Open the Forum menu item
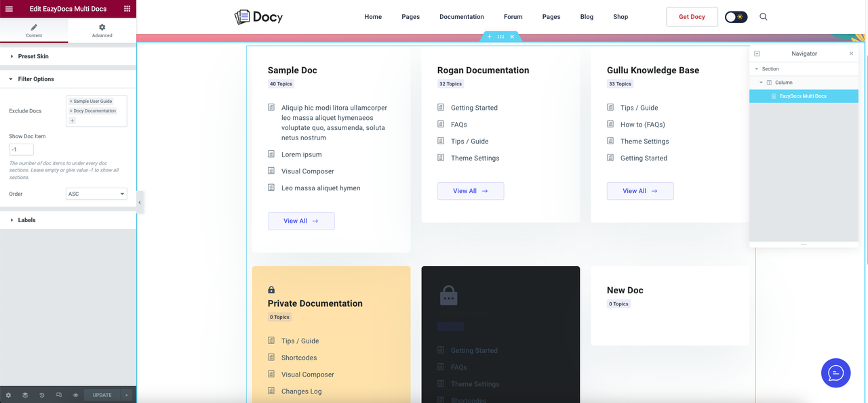 tap(513, 17)
